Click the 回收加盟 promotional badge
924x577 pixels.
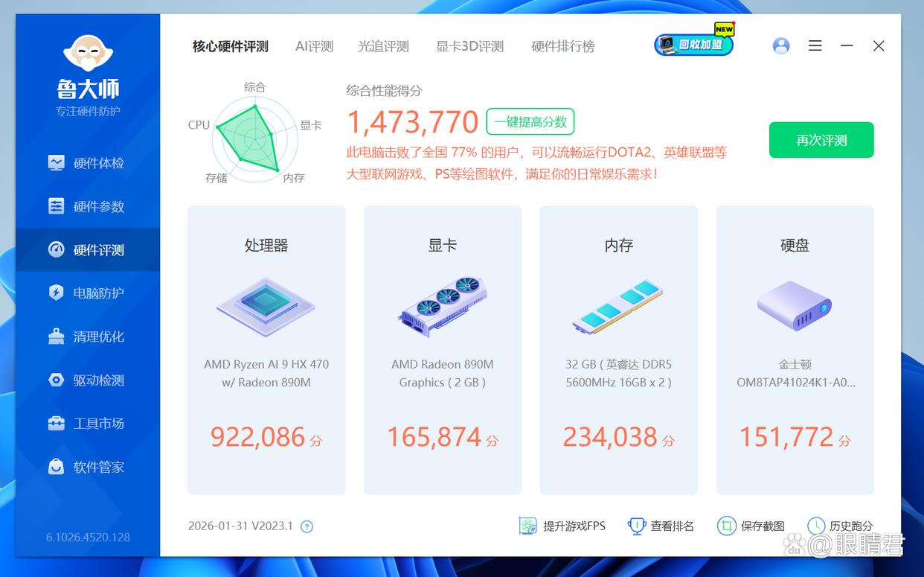click(x=694, y=43)
